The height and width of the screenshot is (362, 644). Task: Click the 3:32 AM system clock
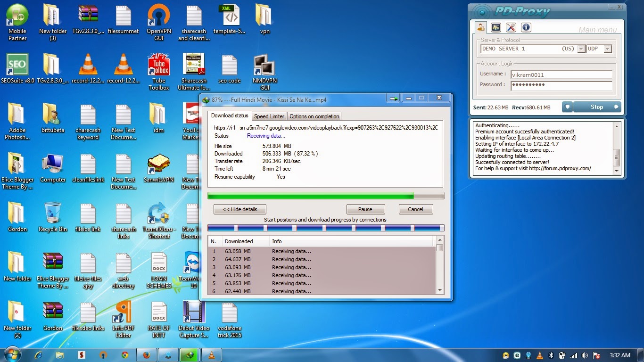(x=619, y=355)
